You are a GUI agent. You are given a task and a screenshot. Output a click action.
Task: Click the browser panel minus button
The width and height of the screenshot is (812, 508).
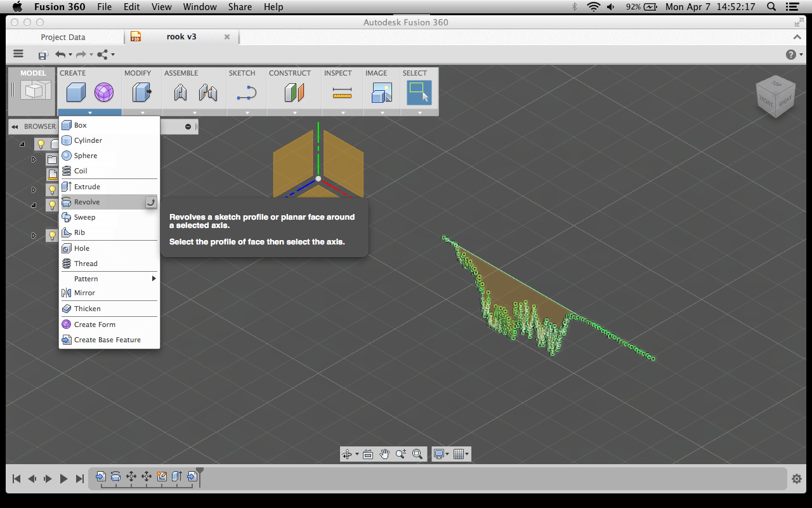tap(188, 126)
